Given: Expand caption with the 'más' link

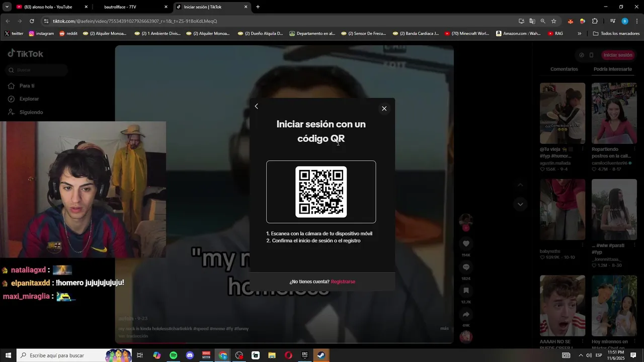Looking at the screenshot, I should click(444, 328).
